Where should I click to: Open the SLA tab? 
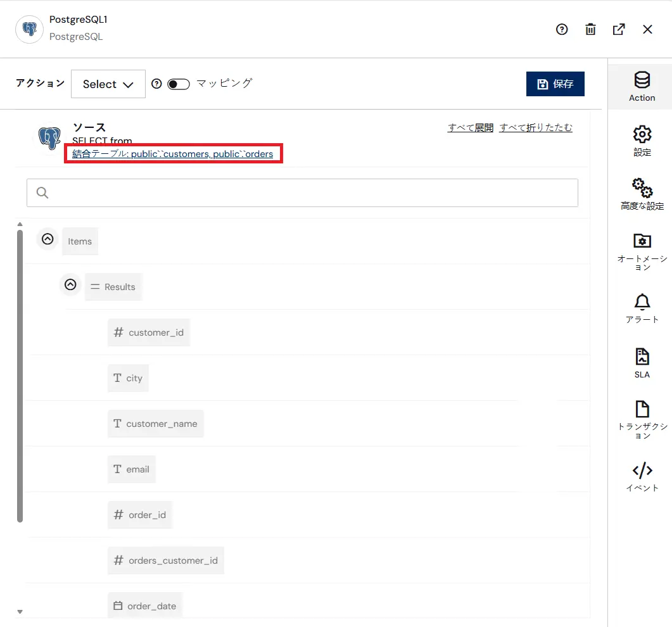pyautogui.click(x=642, y=364)
